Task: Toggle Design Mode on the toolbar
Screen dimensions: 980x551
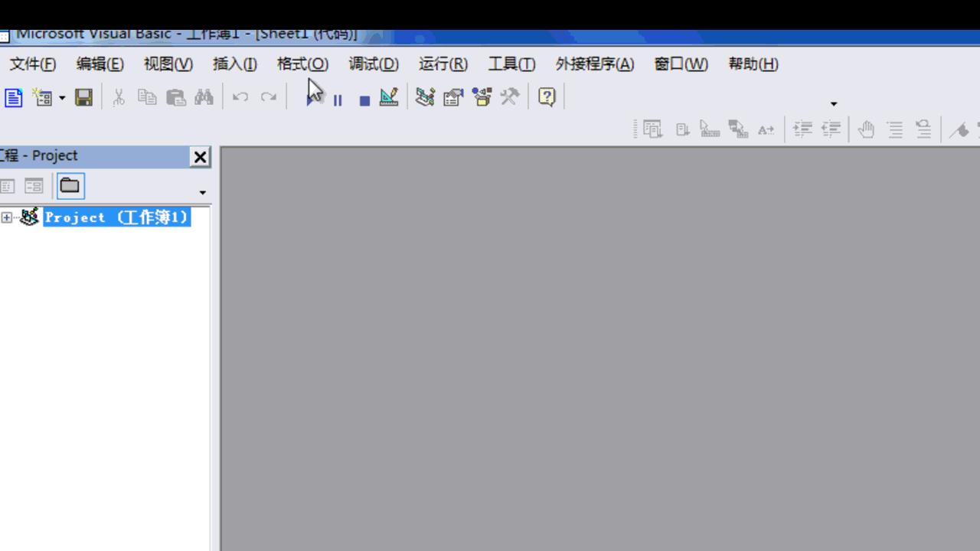Action: pos(389,97)
